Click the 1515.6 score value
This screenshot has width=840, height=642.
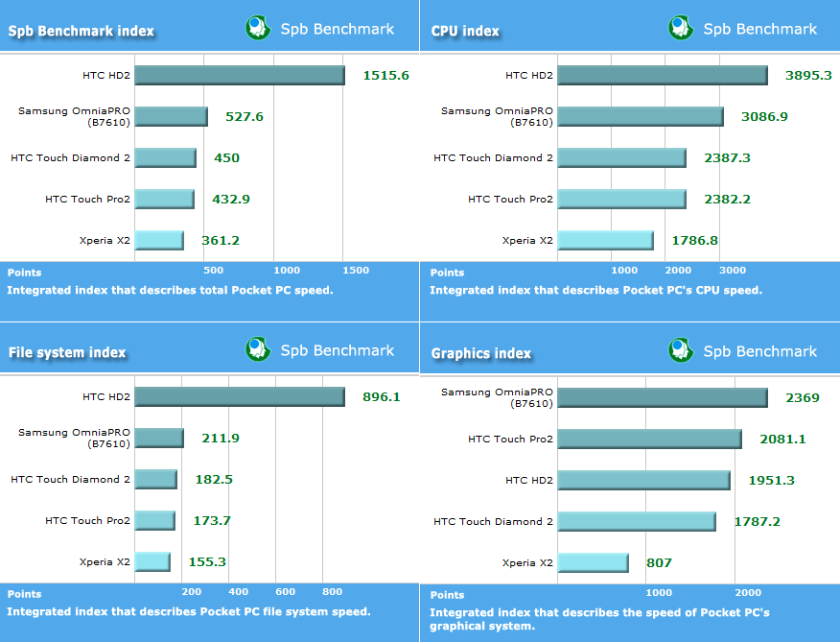tap(385, 76)
